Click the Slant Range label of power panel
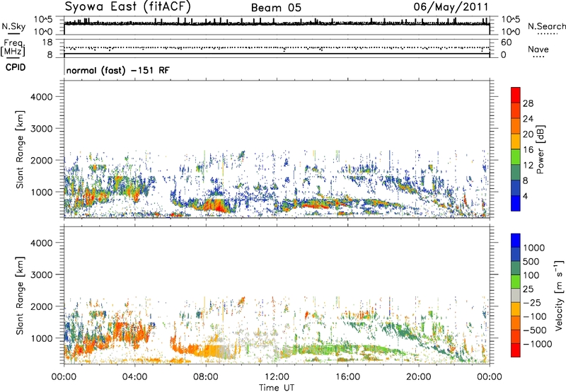566x392 pixels. coord(20,149)
